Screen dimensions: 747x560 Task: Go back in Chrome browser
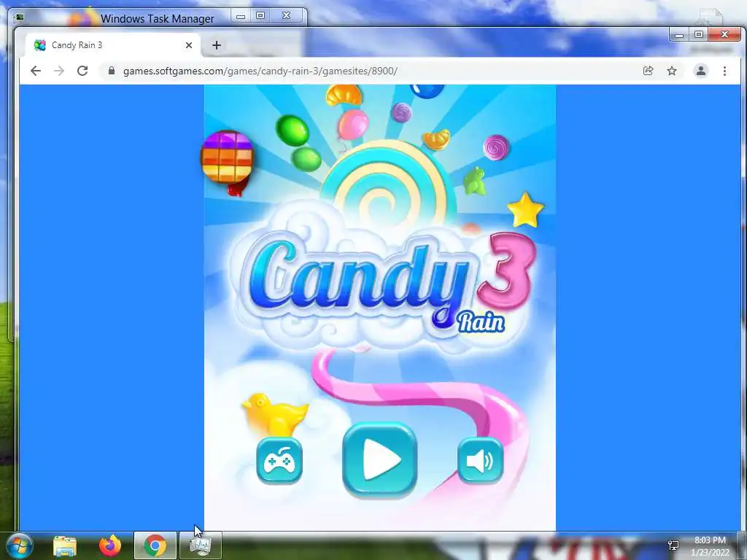click(36, 71)
